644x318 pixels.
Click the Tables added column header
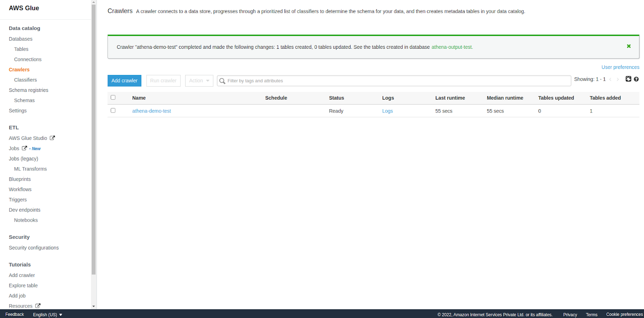pyautogui.click(x=605, y=98)
